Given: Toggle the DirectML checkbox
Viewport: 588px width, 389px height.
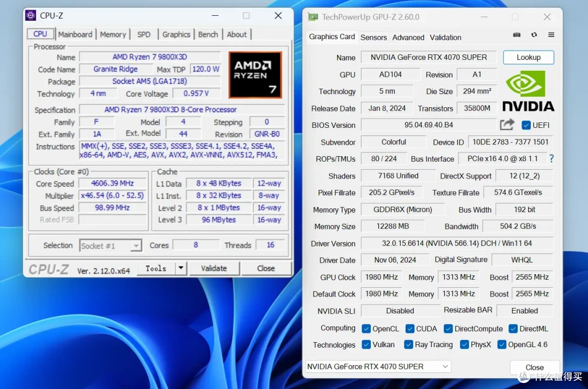Looking at the screenshot, I should (513, 329).
